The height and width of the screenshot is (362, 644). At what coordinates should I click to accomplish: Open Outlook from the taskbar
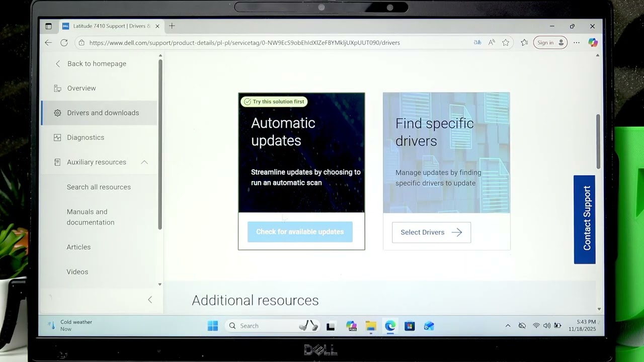tap(429, 326)
